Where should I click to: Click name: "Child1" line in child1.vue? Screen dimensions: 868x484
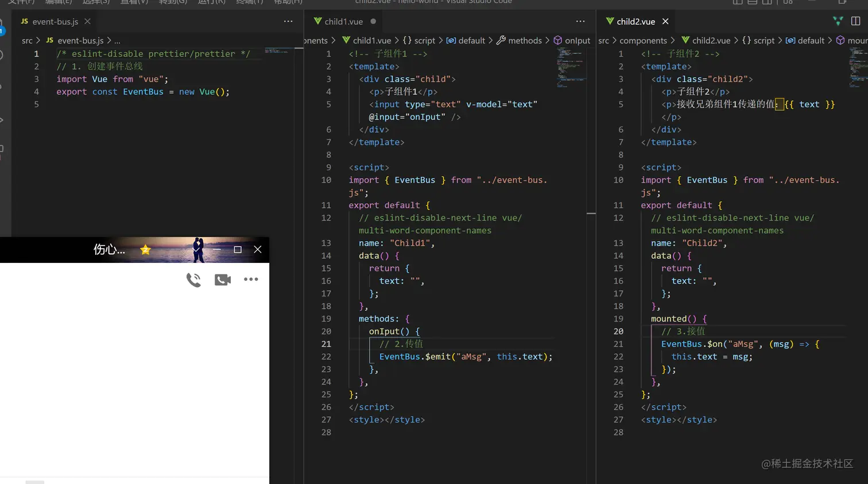pyautogui.click(x=397, y=243)
